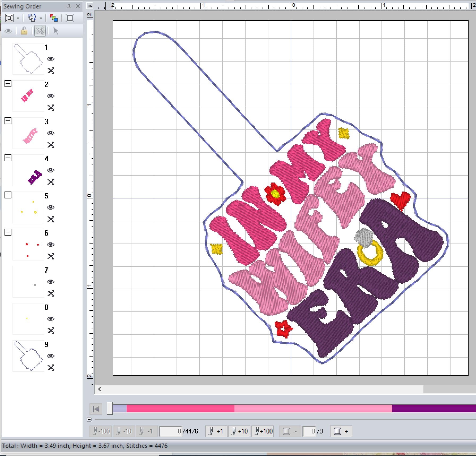This screenshot has height=456, width=476.
Task: Click the zoom-to-fit frame icon
Action: [9, 18]
